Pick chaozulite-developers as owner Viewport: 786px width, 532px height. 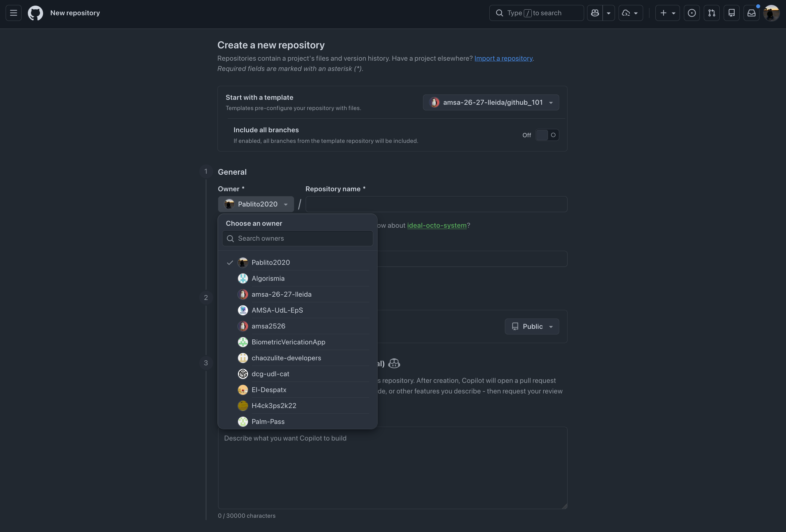(298, 358)
